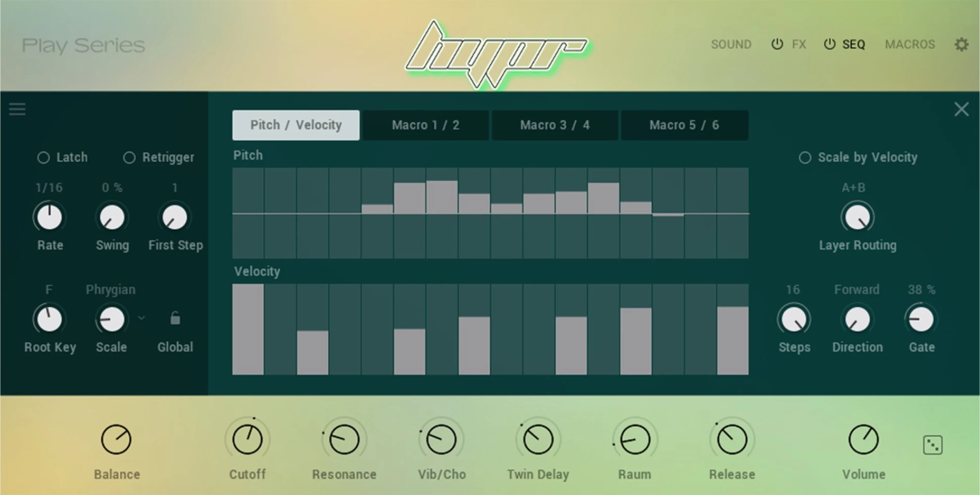Click the Direction knob
Viewport: 980px width, 495px height.
(857, 319)
